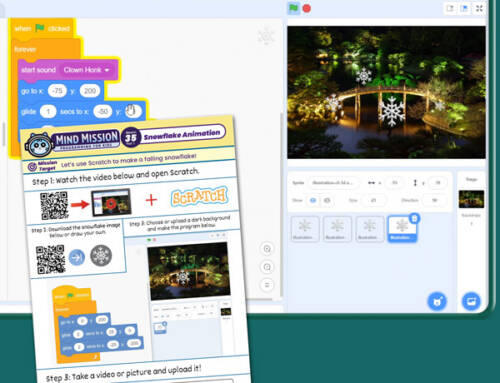The image size is (500, 383).
Task: Switch to small stage layout
Action: 450,8
